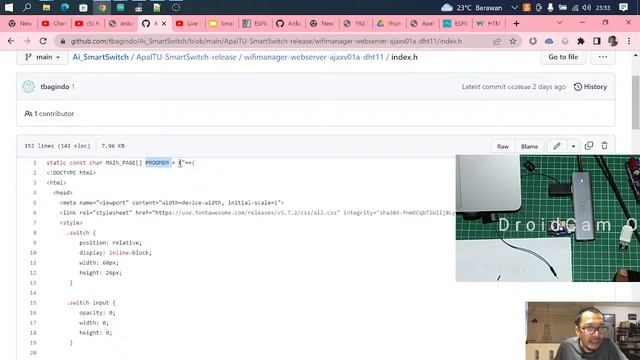This screenshot has height=360, width=640.
Task: Open File Explorer from the taskbar
Action: [x=47, y=7]
